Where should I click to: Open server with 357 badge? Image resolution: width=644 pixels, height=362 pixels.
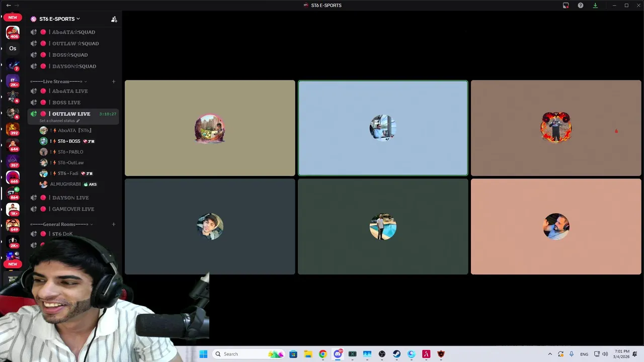13,161
